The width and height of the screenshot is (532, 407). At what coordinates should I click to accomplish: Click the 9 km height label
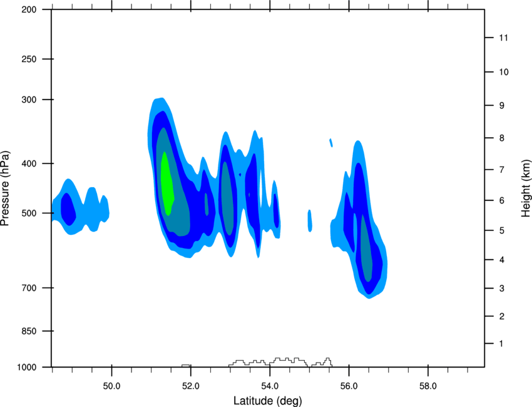pyautogui.click(x=502, y=106)
